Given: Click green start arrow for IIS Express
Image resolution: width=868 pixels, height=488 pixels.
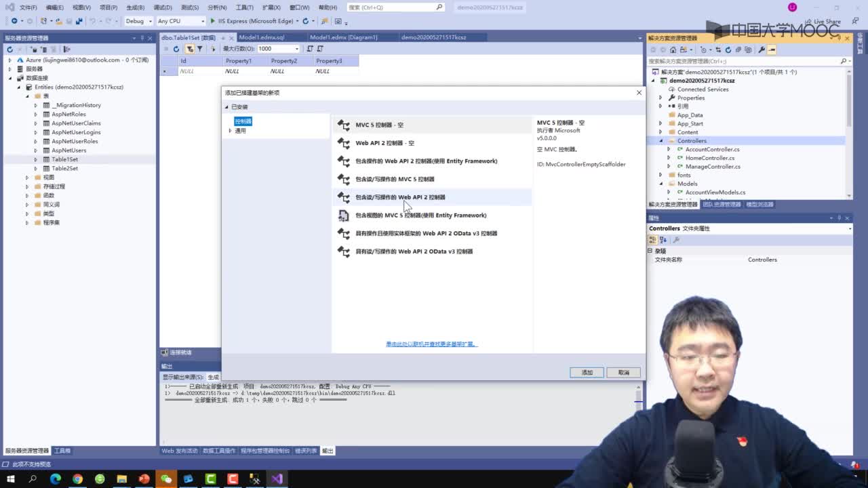Looking at the screenshot, I should (x=213, y=21).
